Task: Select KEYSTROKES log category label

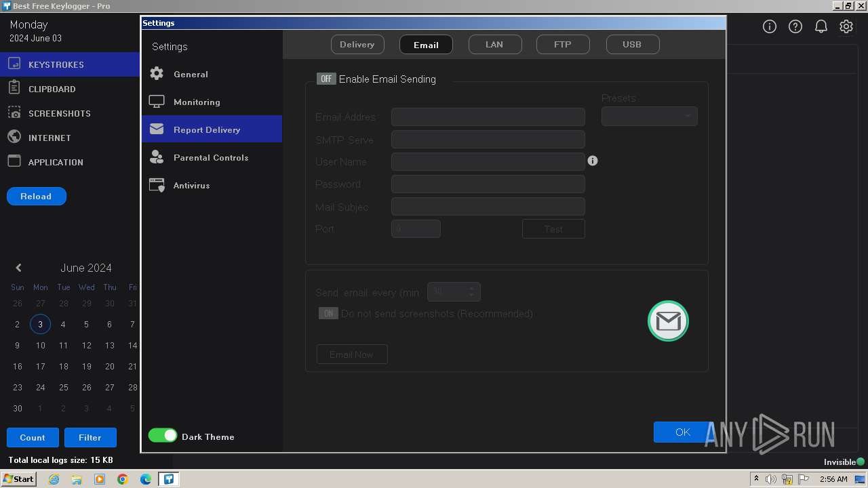Action: click(56, 64)
